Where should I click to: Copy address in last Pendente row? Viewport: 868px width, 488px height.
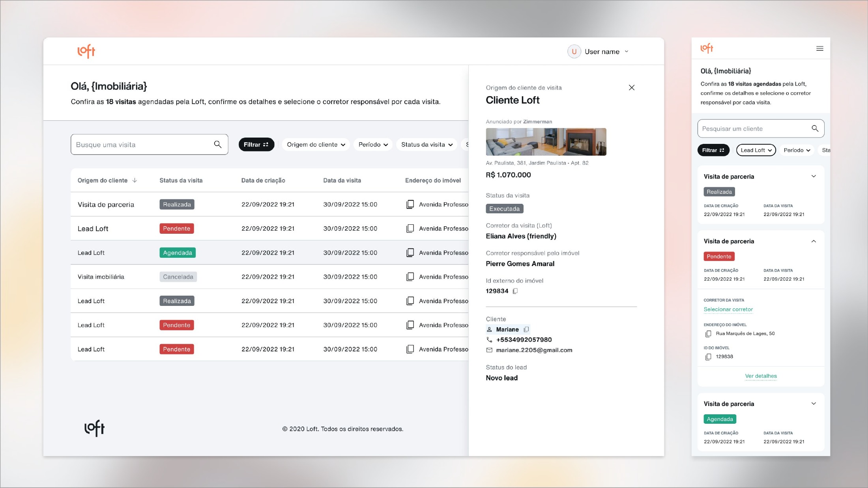pos(410,349)
